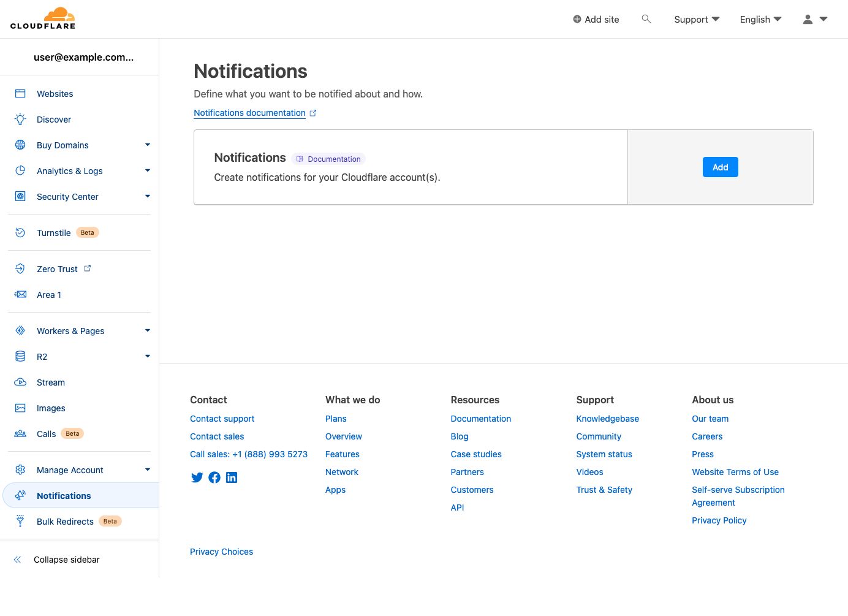Click the user profile icon
848x616 pixels.
[808, 19]
